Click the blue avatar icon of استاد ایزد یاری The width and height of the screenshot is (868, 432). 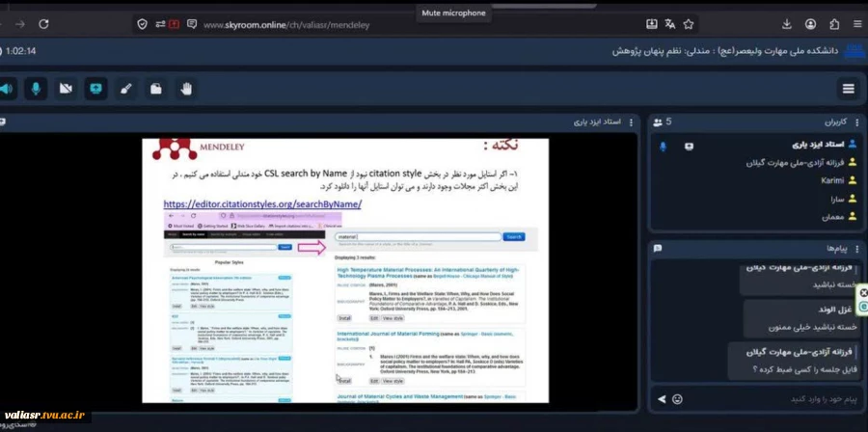tap(853, 145)
